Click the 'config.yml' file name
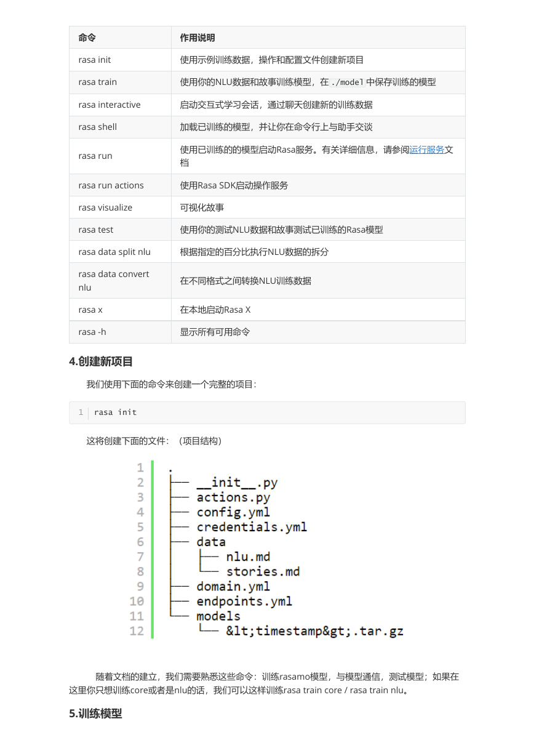 (x=233, y=512)
